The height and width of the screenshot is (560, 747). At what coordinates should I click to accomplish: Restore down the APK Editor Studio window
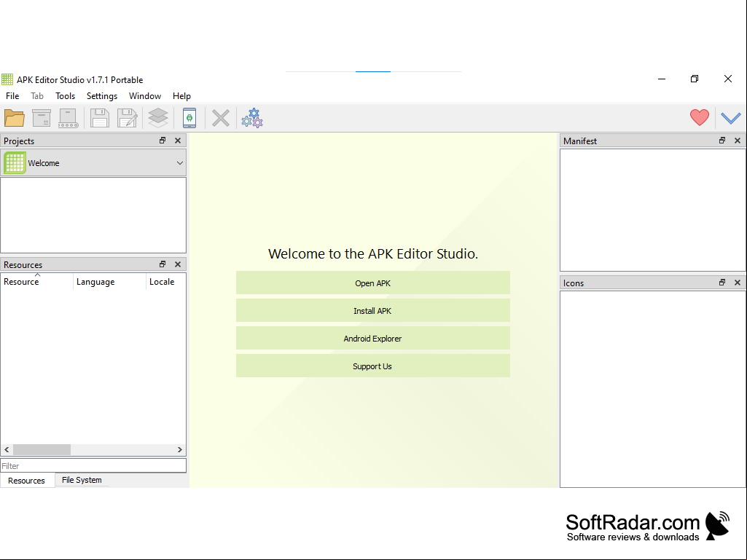pyautogui.click(x=695, y=79)
